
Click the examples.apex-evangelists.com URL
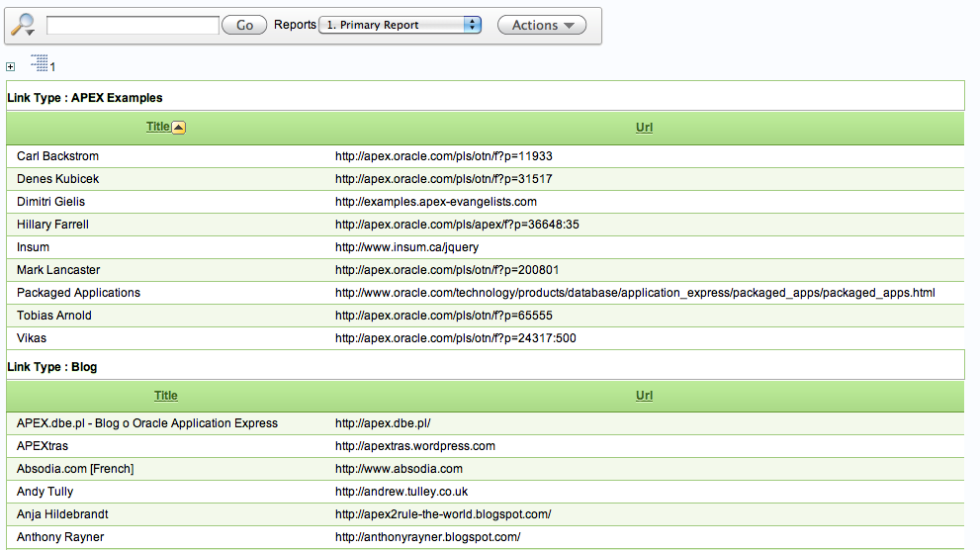click(x=436, y=201)
